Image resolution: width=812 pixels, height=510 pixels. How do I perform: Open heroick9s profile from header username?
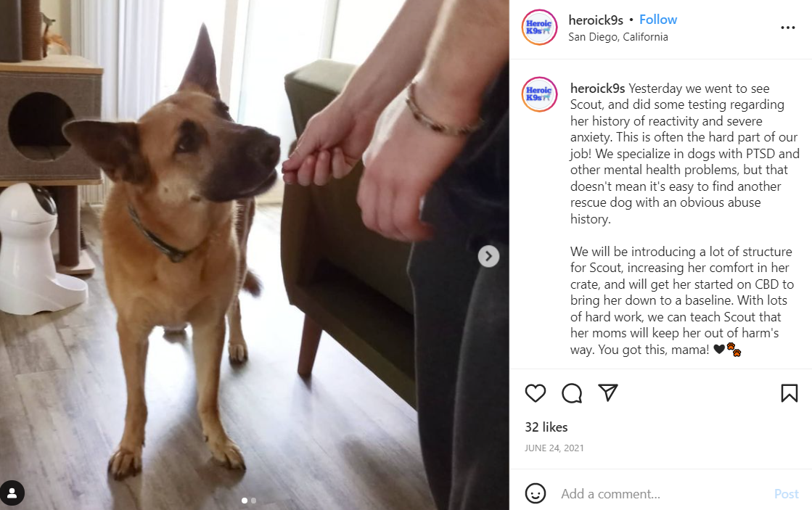(x=596, y=20)
